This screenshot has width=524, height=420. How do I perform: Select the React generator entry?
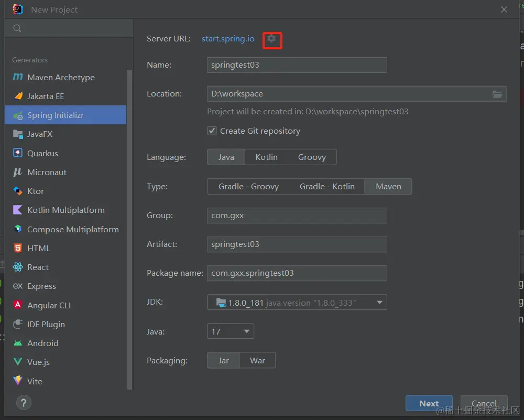(38, 267)
